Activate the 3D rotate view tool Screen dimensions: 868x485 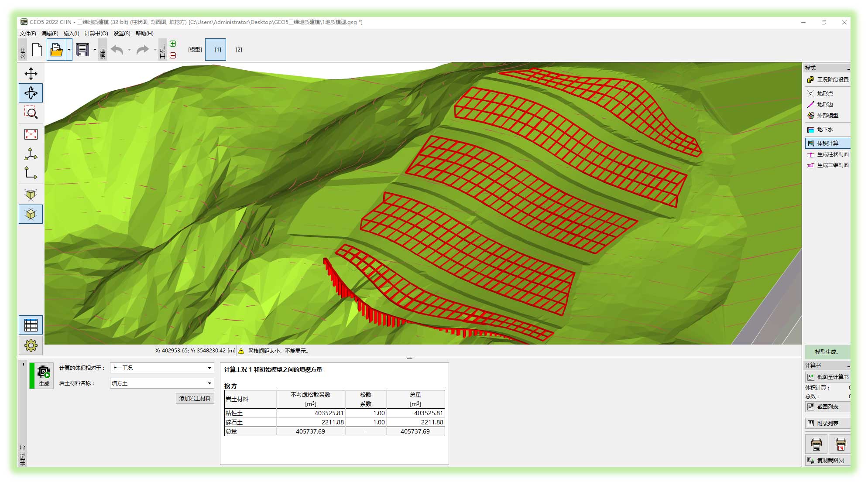pyautogui.click(x=31, y=93)
